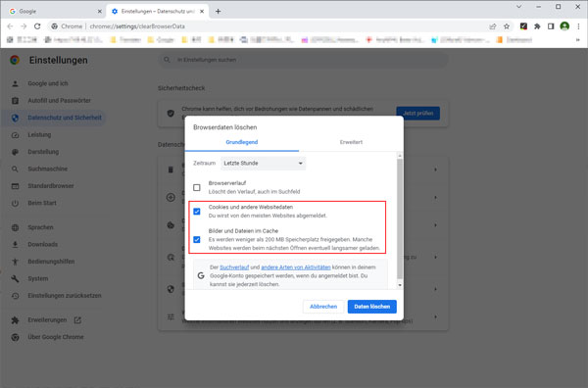Viewport: 588px width, 388px height.
Task: Open the Suchmaschine settings section
Action: coord(48,169)
